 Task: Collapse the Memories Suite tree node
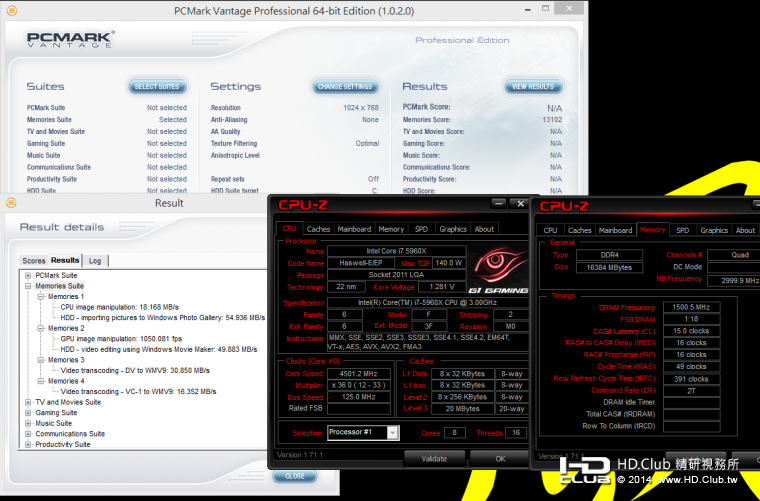(x=28, y=286)
